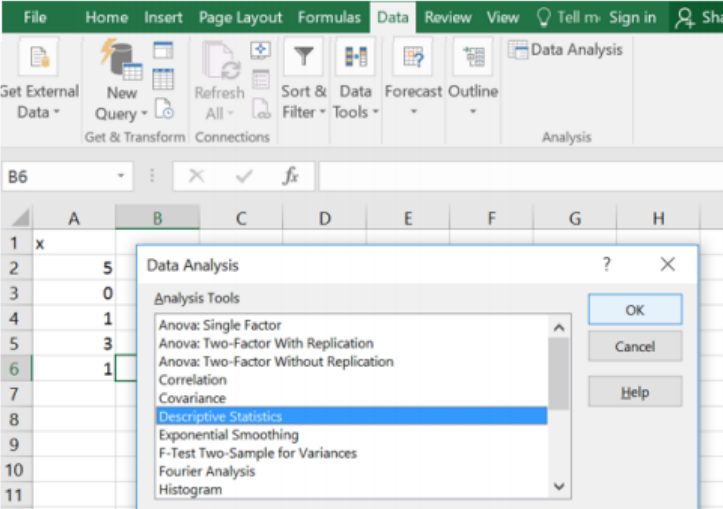Click column header D
Viewport: 723px width, 509px height.
[325, 218]
